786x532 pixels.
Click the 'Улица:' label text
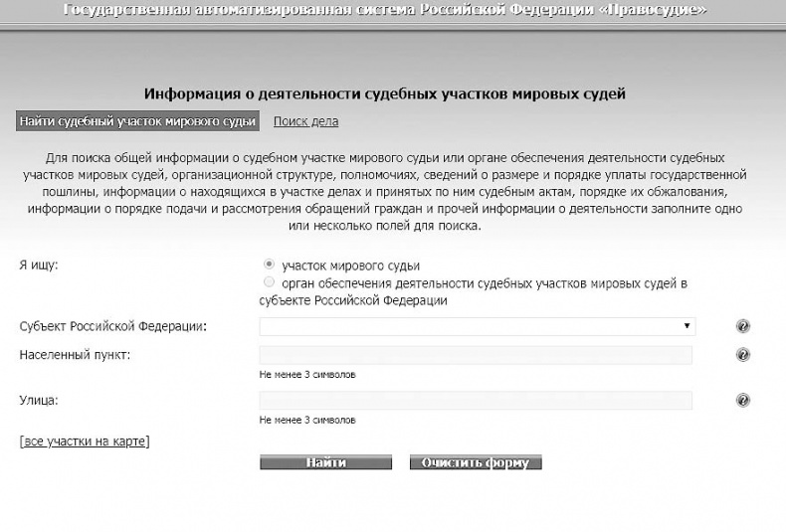[x=40, y=400]
